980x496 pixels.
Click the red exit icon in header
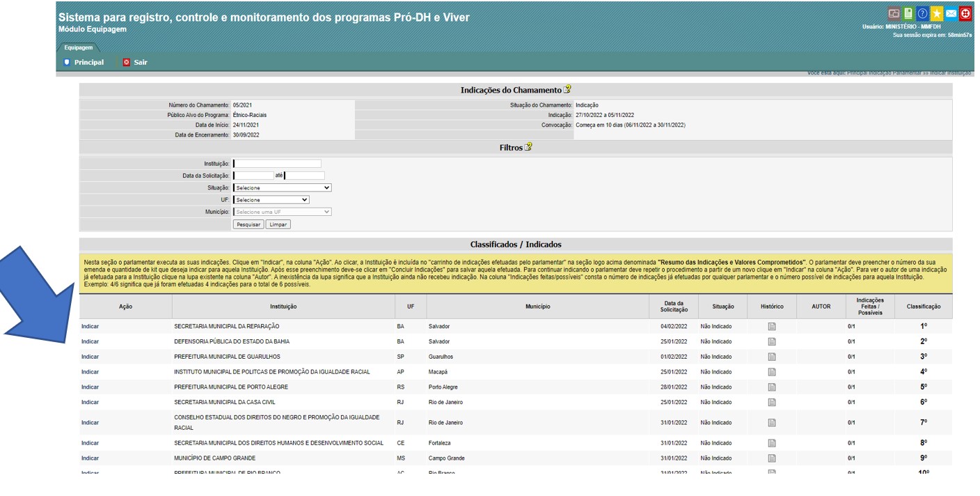point(965,14)
